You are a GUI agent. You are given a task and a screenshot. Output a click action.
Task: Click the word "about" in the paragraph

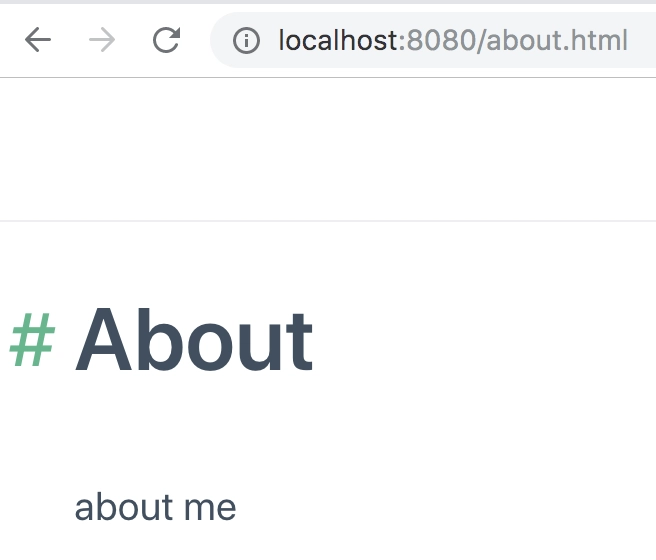(123, 507)
